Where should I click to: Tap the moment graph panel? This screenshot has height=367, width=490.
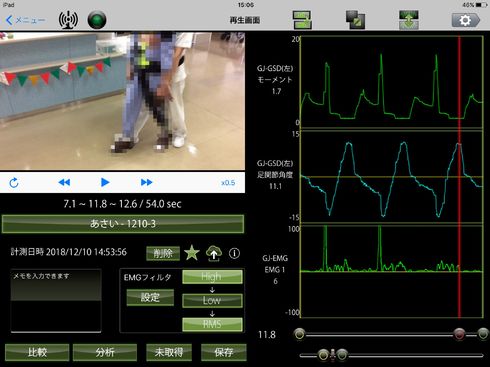pos(392,82)
